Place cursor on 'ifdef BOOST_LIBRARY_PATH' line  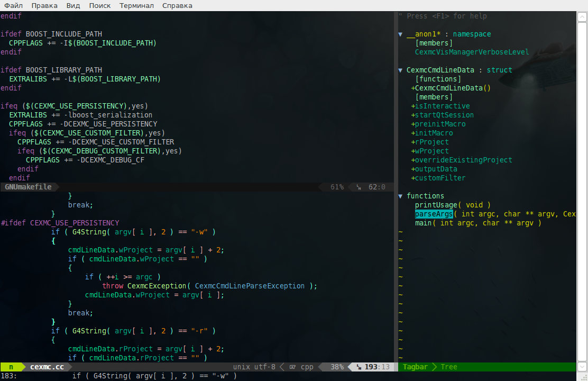(51, 70)
